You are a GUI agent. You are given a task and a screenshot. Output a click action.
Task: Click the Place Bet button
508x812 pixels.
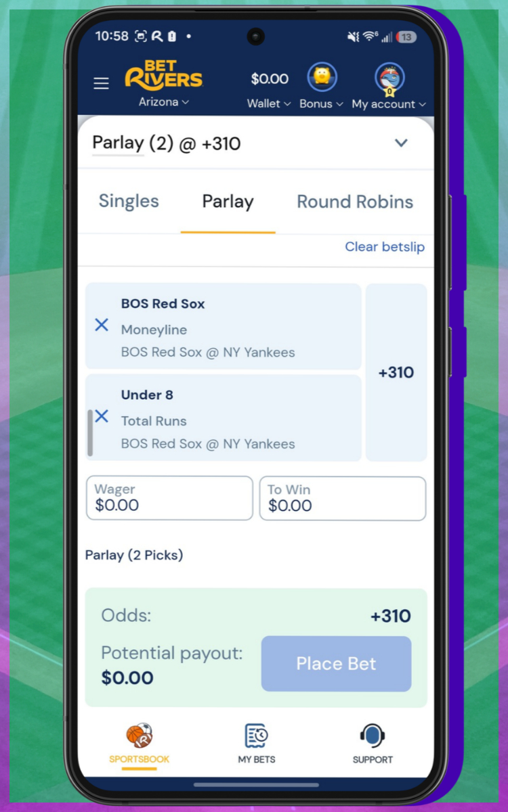click(x=336, y=664)
